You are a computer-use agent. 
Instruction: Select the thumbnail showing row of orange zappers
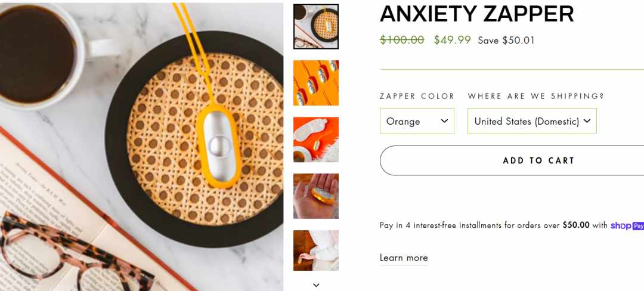point(316,83)
